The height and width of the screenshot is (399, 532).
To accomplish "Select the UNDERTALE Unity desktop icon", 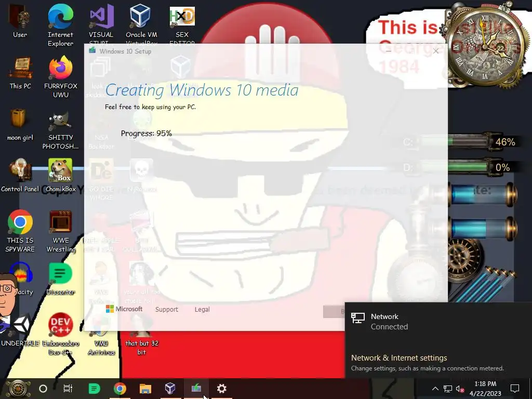I will pos(20,329).
